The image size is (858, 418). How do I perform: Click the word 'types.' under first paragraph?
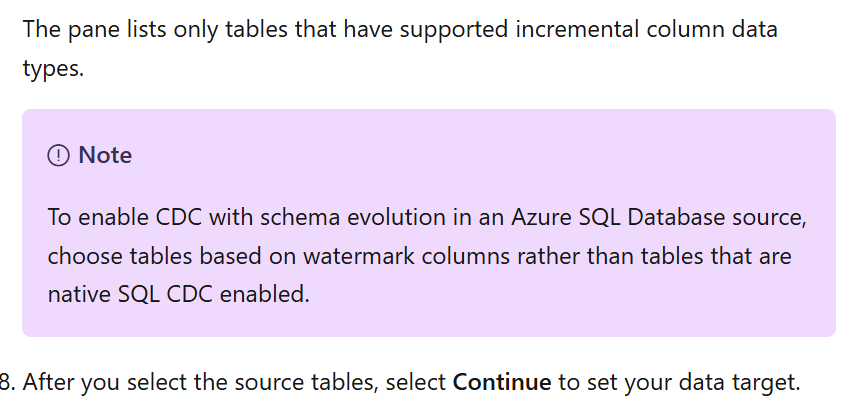tap(53, 69)
